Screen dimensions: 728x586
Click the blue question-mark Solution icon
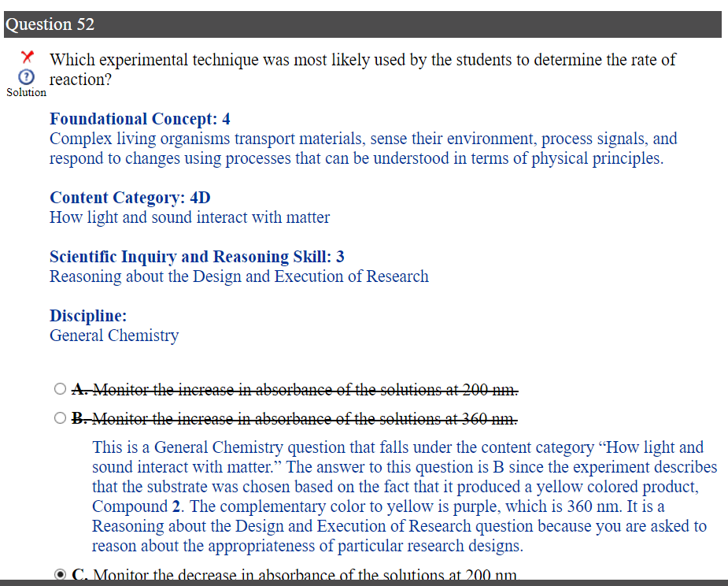(26, 77)
